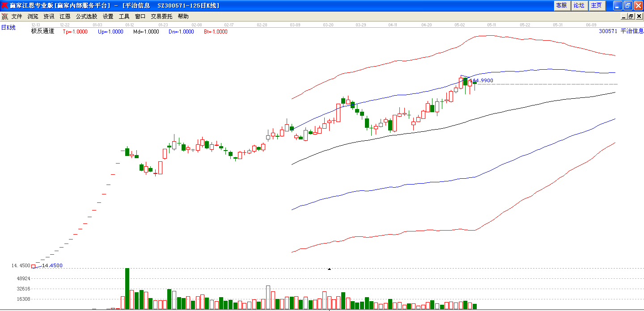Screen dimensions: 644x311
Task: Click the 客服 button
Action: (x=561, y=5)
